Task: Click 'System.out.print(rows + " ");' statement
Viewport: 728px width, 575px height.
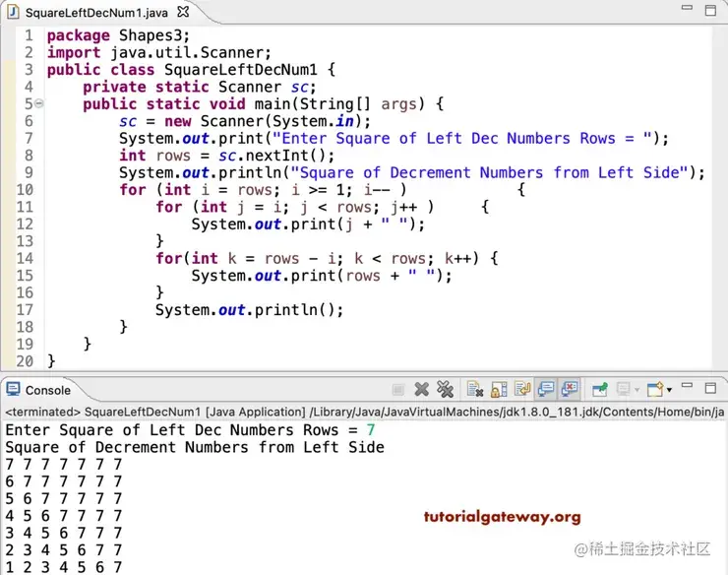Action: (x=322, y=276)
